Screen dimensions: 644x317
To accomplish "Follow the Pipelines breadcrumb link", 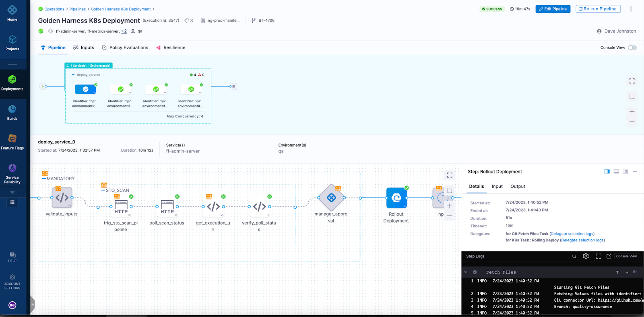I will tap(78, 9).
